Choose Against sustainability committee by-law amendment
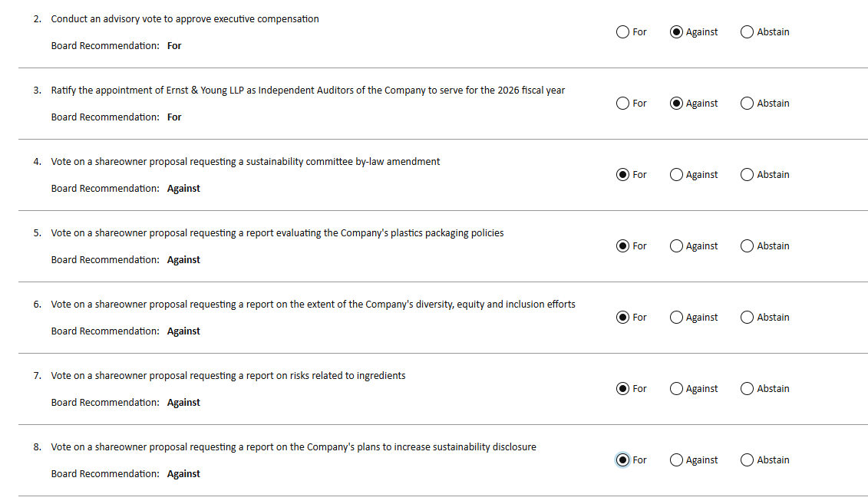 [677, 175]
